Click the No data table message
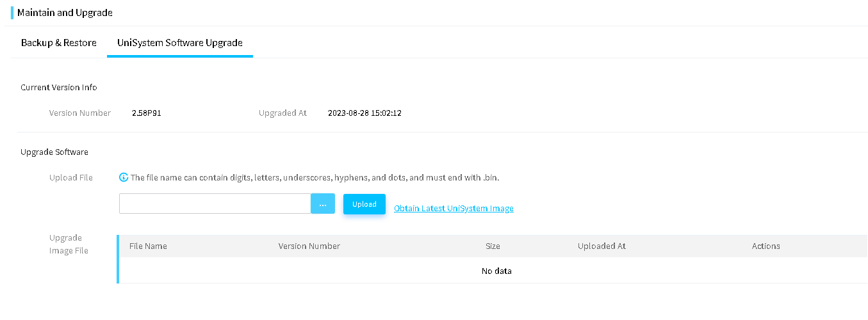Viewport: 868px width, 320px height. click(x=496, y=271)
